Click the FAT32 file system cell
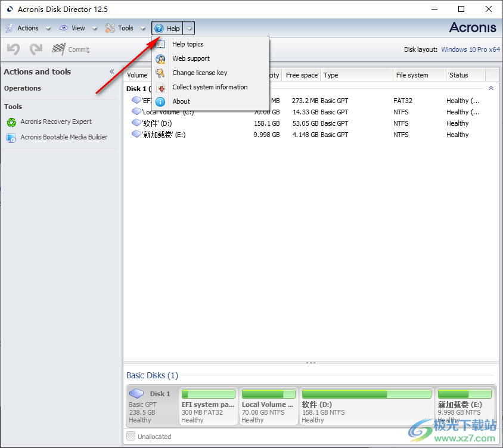503x448 pixels. [403, 101]
